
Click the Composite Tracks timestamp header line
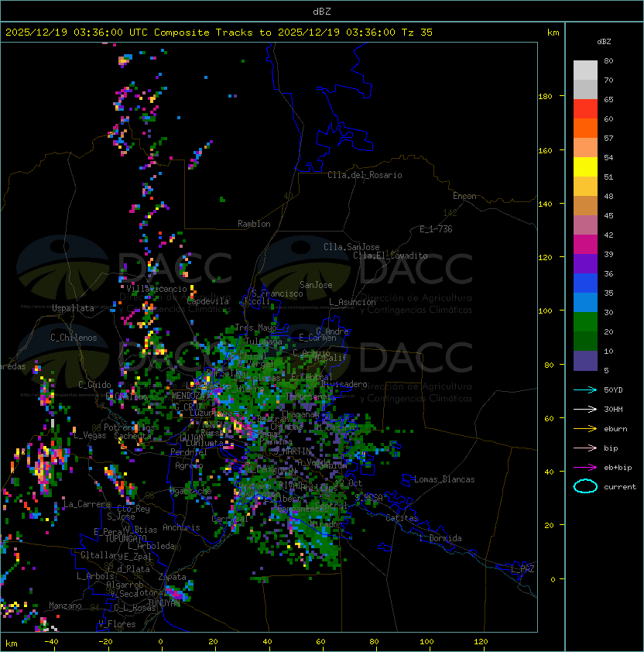219,33
